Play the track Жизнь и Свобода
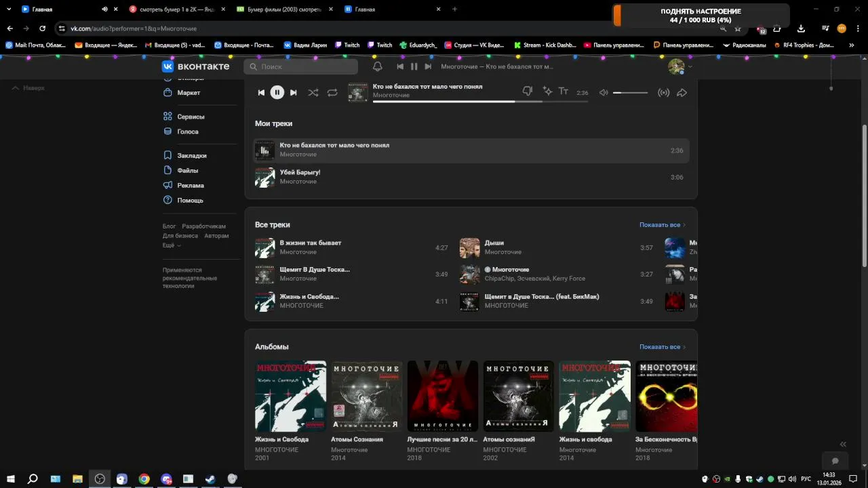Viewport: 868px width, 488px height. pos(351,301)
